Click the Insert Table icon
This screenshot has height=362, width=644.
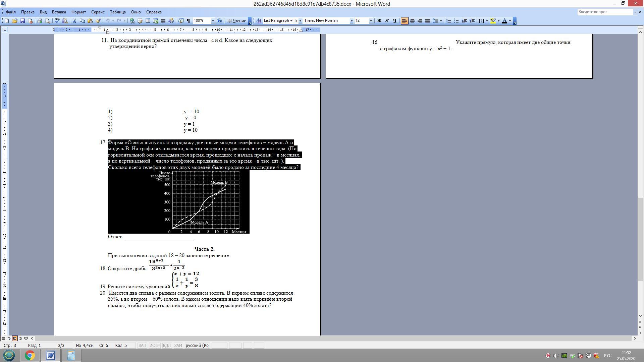148,21
